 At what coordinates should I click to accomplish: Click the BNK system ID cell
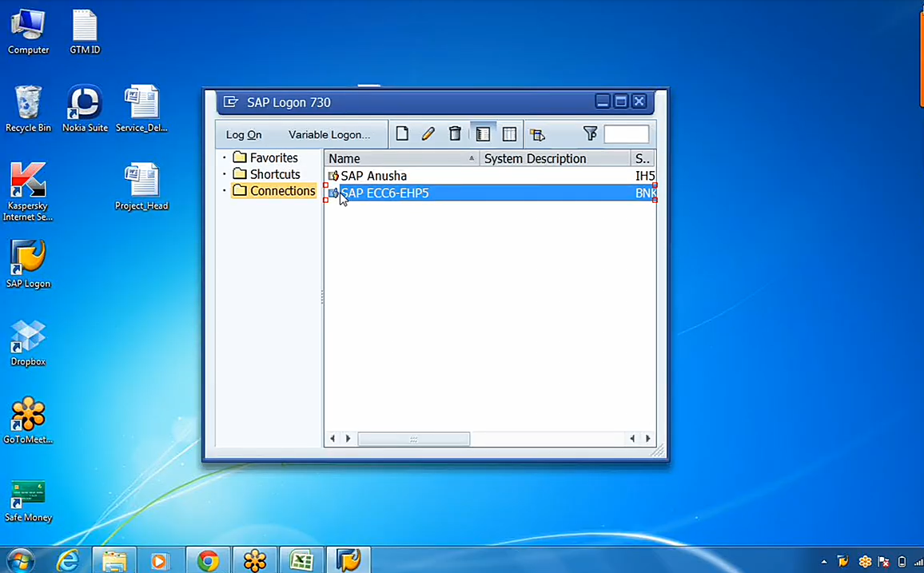click(645, 193)
